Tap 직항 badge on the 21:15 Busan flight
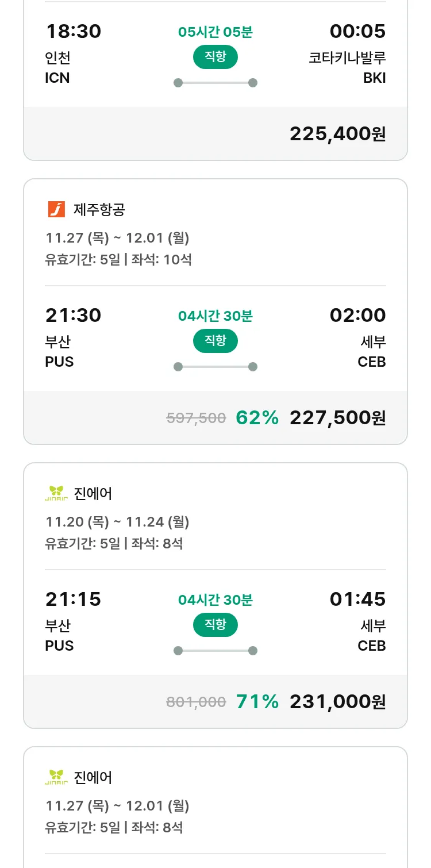Image resolution: width=431 pixels, height=868 pixels. click(215, 625)
